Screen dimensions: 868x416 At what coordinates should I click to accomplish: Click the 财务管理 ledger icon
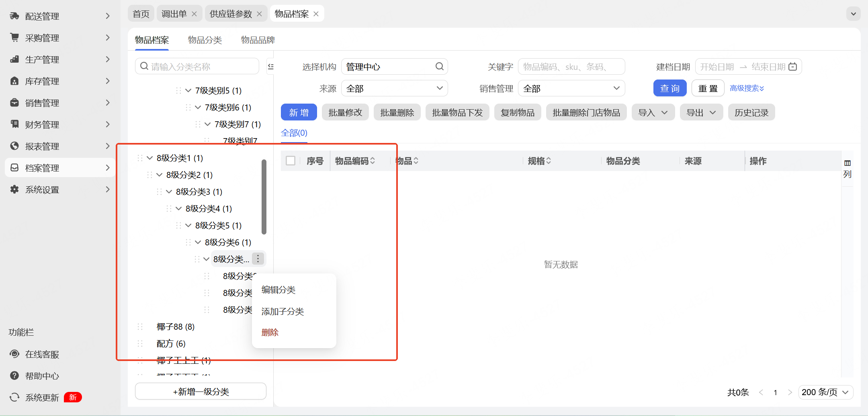14,124
